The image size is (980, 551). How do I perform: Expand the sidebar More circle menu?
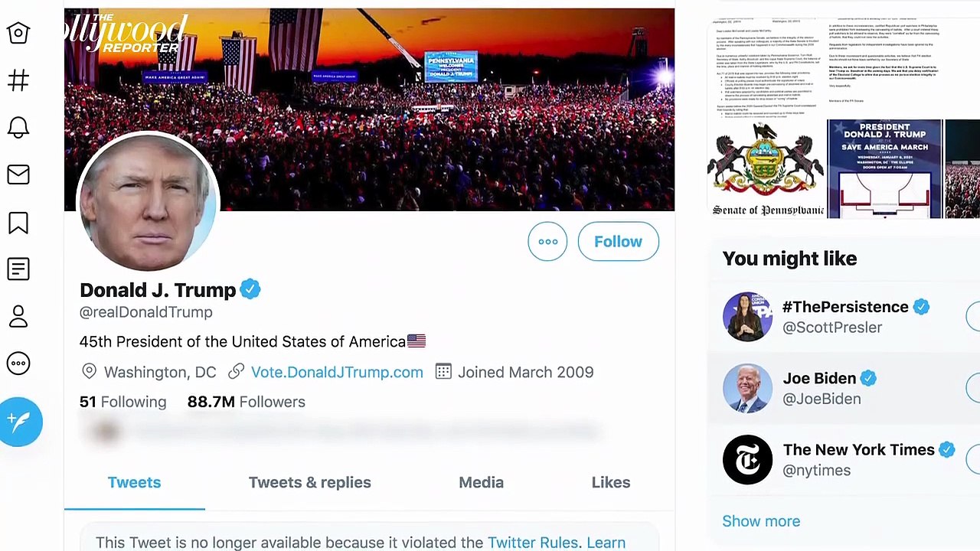[x=18, y=364]
